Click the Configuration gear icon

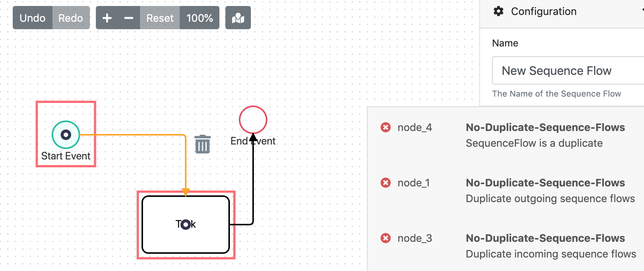click(x=498, y=11)
